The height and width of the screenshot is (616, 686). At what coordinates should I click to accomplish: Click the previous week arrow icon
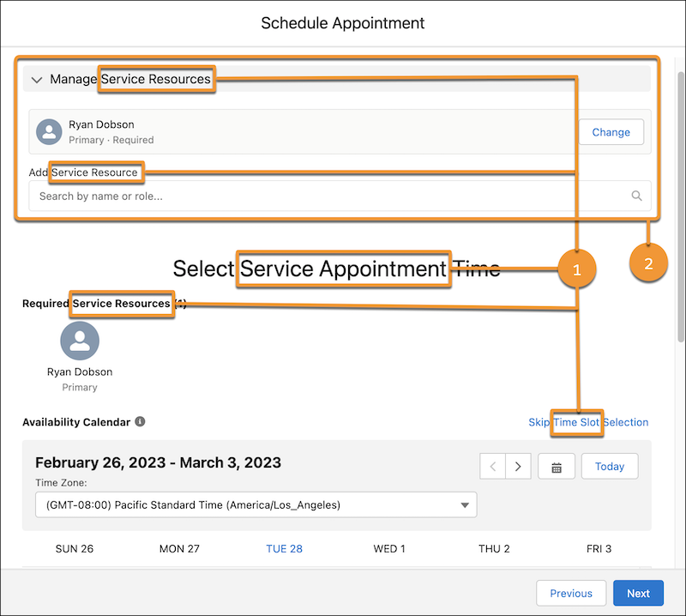tap(493, 466)
